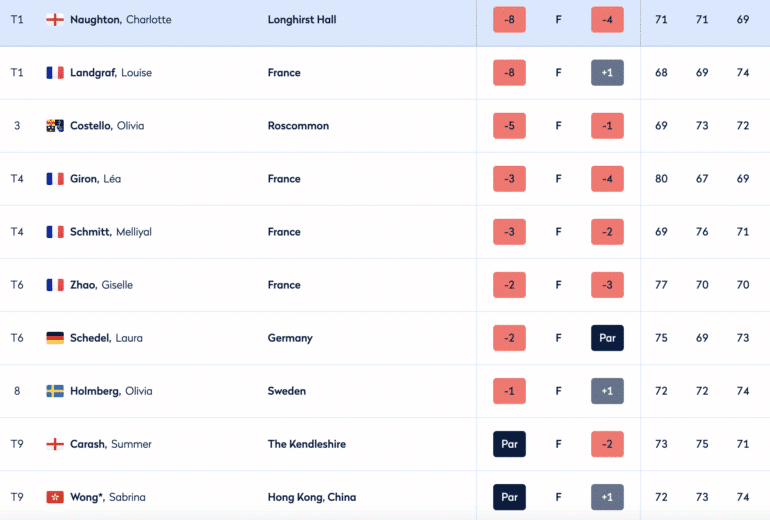770x520 pixels.
Task: Click the flag icon beside Costello, Olivia
Action: [55, 126]
